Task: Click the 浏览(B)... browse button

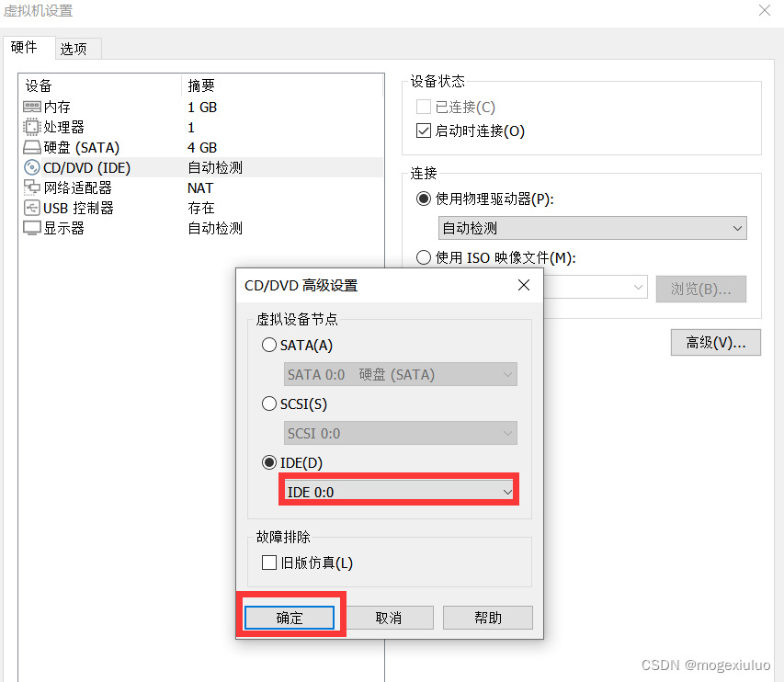Action: (700, 289)
